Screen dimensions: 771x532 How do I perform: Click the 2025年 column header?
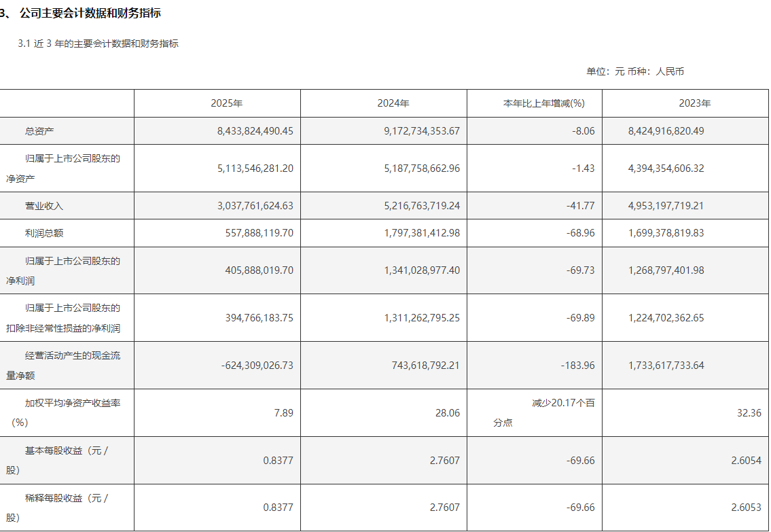click(x=227, y=103)
